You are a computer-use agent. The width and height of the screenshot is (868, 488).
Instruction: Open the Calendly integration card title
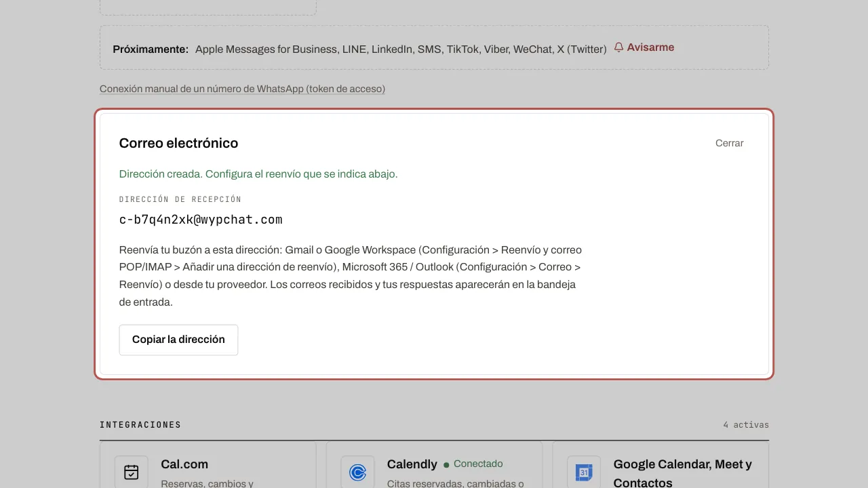[412, 464]
